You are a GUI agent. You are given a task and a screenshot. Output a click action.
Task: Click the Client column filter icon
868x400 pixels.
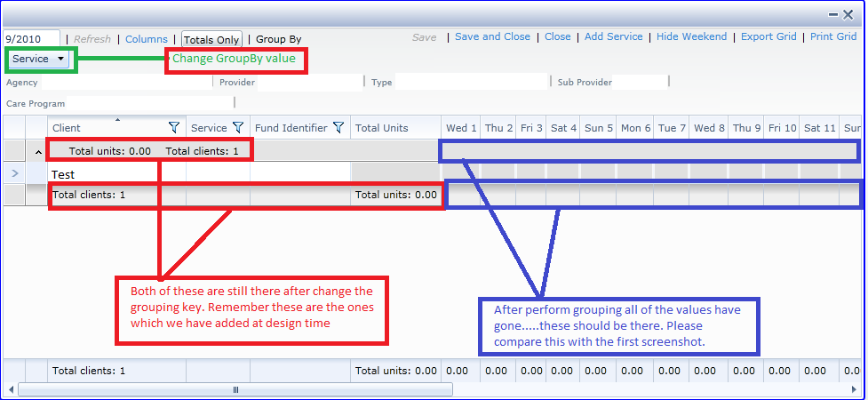point(174,128)
